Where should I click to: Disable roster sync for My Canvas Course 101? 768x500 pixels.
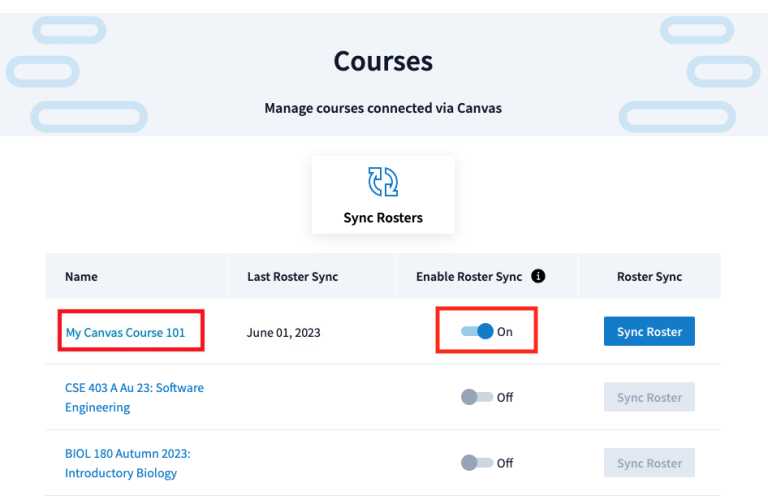(477, 332)
